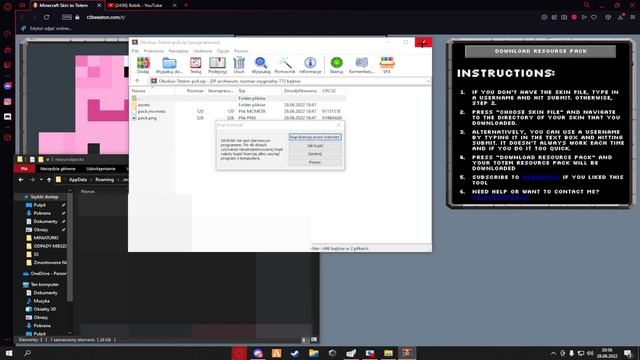
Task: Select Ten komputer in the Explorer sidebar
Action: point(45,284)
